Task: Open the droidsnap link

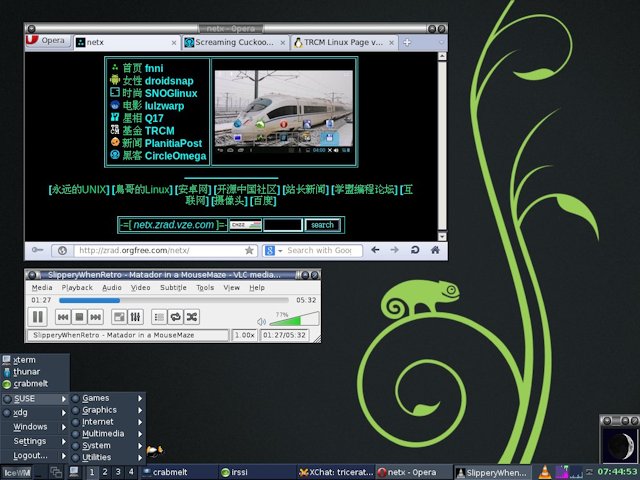Action: click(169, 81)
